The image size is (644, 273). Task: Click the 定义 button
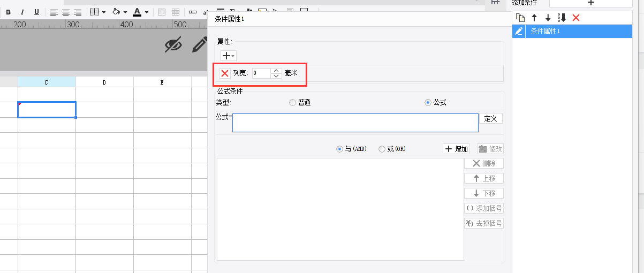point(491,118)
